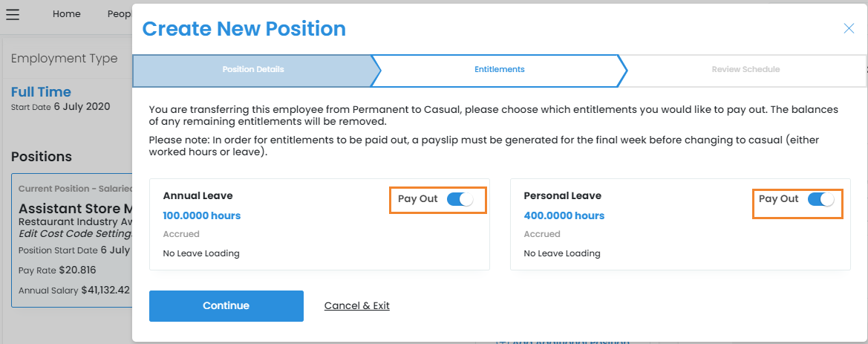Viewport: 868px width, 344px height.
Task: Select the Entitlements step
Action: click(499, 70)
